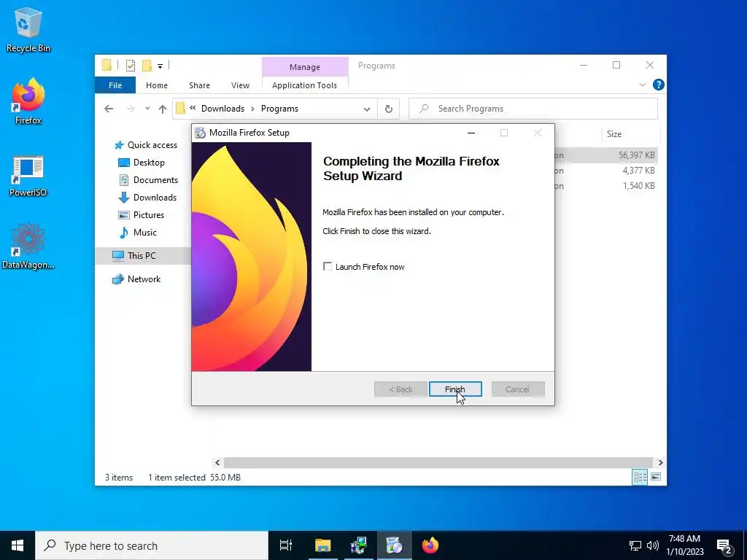Click the New folder quick access icon

[147, 65]
